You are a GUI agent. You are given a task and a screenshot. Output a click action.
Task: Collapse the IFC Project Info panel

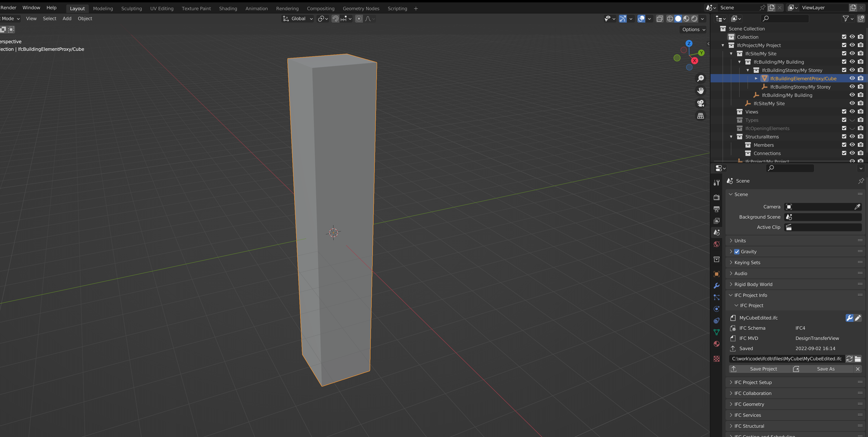pyautogui.click(x=795, y=295)
